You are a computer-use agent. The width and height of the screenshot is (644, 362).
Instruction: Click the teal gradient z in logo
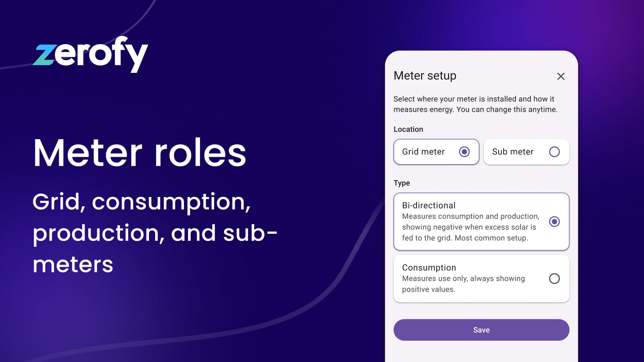coord(43,55)
